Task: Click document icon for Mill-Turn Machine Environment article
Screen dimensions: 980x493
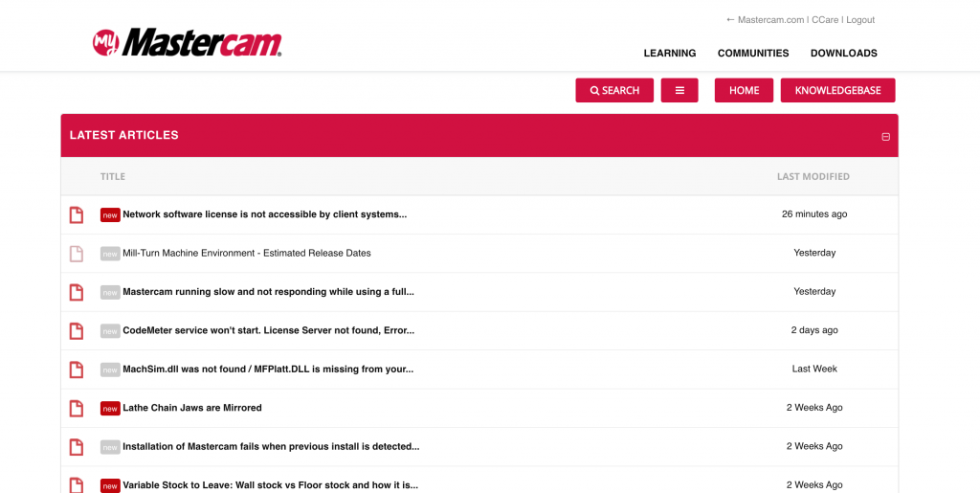Action: [76, 254]
